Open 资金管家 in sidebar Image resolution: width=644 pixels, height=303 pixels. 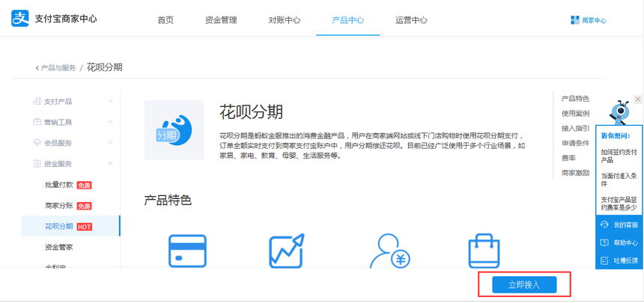click(x=58, y=247)
